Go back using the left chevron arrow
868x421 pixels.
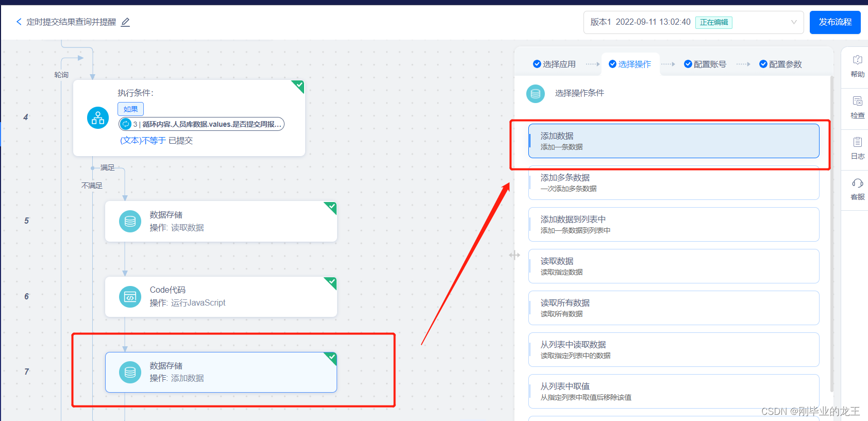(x=19, y=22)
